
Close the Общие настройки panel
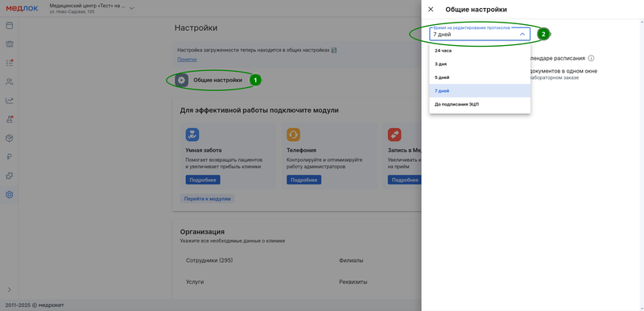click(431, 9)
